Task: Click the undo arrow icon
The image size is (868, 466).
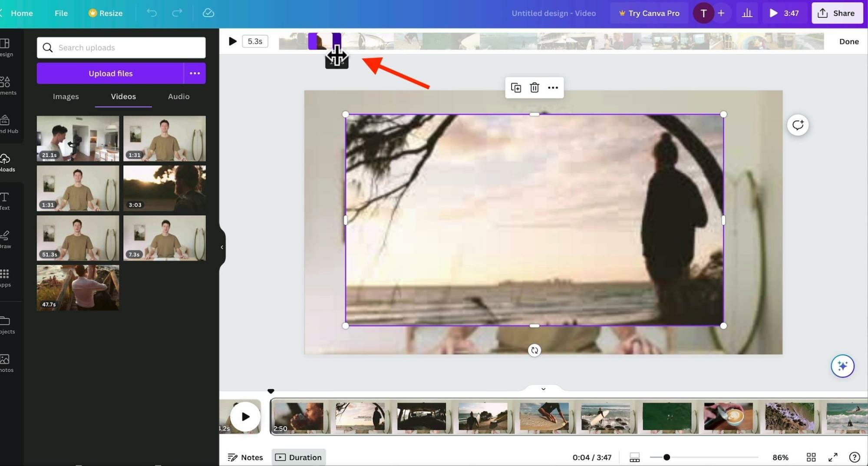Action: (152, 13)
